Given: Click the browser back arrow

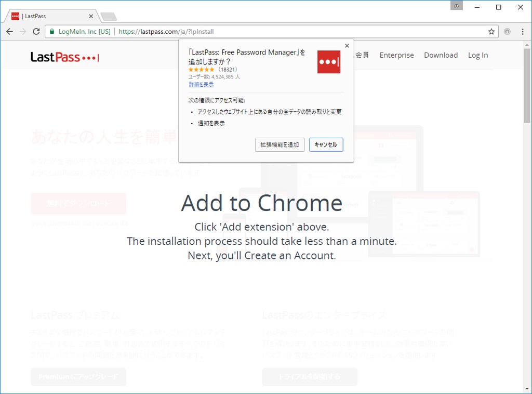Looking at the screenshot, I should coord(9,32).
